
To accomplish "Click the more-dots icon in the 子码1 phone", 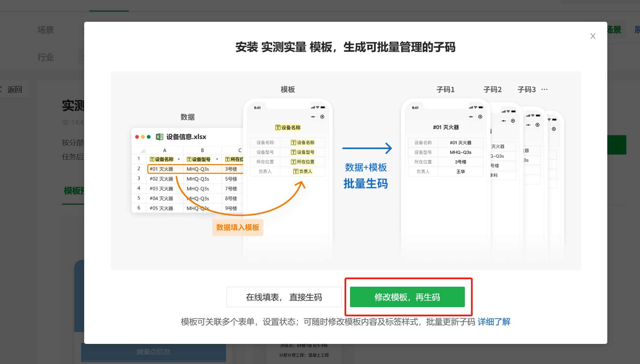I will [471, 117].
